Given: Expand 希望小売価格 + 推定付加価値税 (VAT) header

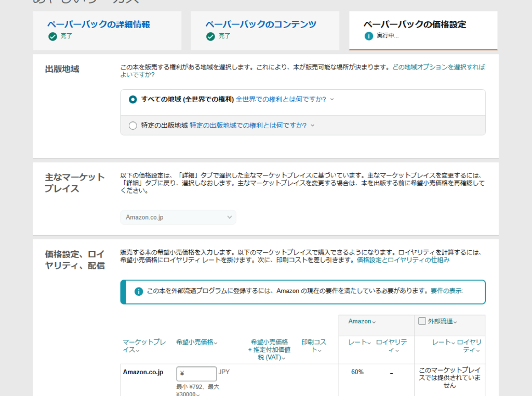Looking at the screenshot, I should point(269,350).
